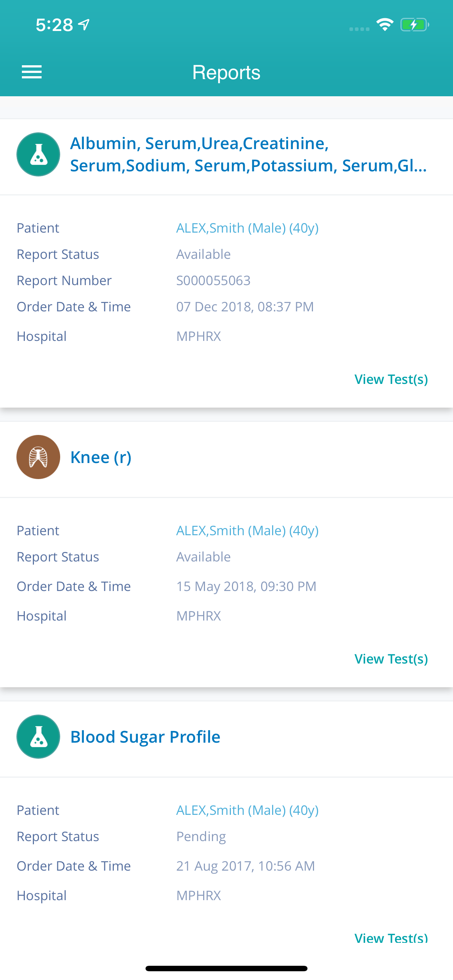Image resolution: width=453 pixels, height=980 pixels.
Task: Tap the lab flask icon for Albumin report
Action: (x=38, y=155)
